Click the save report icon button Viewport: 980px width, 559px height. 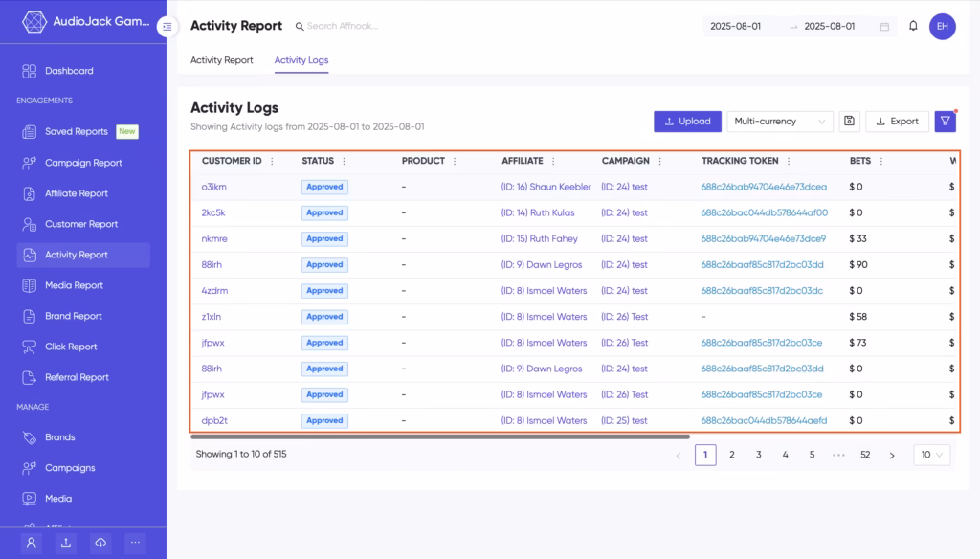click(849, 122)
